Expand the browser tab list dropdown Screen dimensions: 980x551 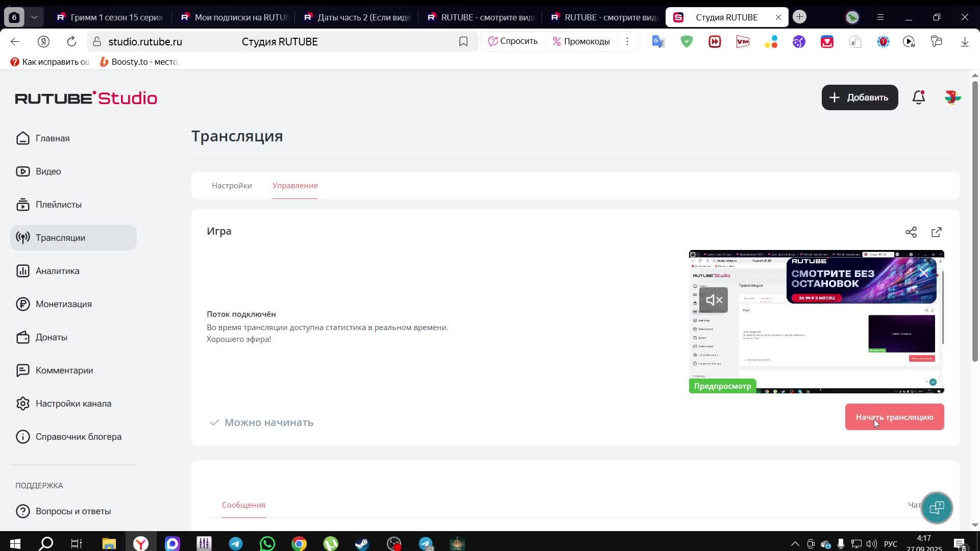click(34, 17)
